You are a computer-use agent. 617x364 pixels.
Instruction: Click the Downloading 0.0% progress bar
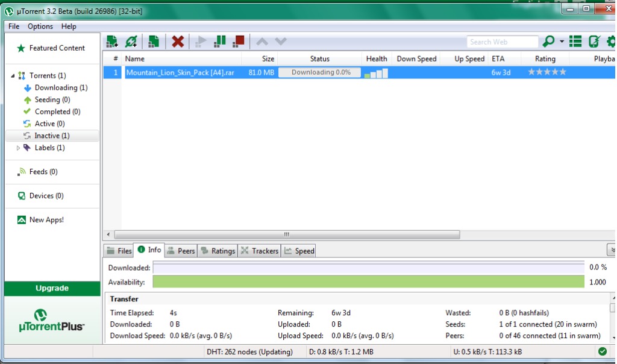[x=319, y=72]
